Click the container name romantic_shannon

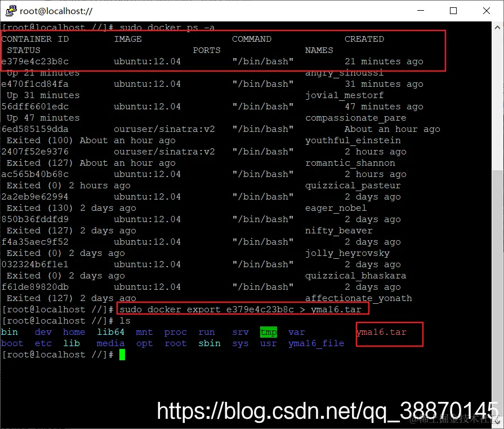(x=350, y=163)
